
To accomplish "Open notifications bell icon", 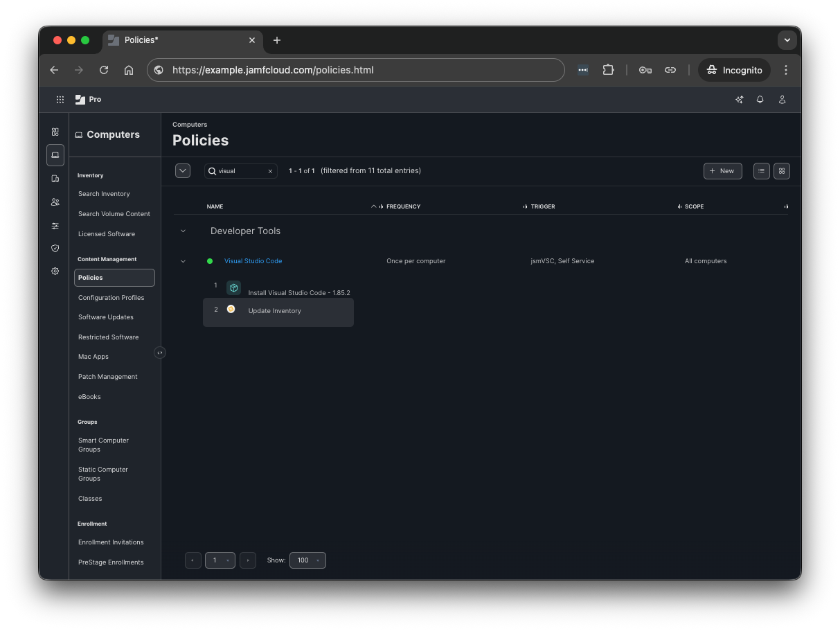I will [x=760, y=100].
